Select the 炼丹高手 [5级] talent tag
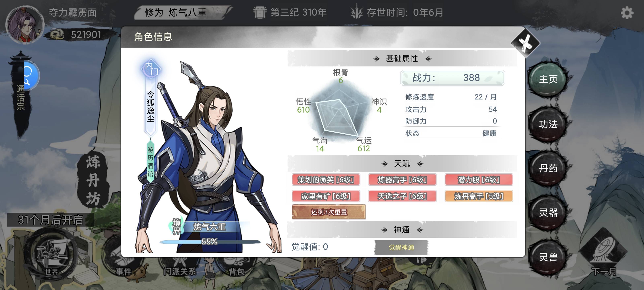This screenshot has height=290, width=644. click(479, 196)
